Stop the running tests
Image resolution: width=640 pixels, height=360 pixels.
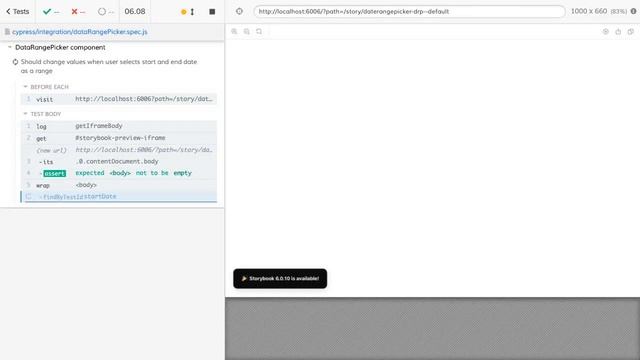click(x=212, y=12)
